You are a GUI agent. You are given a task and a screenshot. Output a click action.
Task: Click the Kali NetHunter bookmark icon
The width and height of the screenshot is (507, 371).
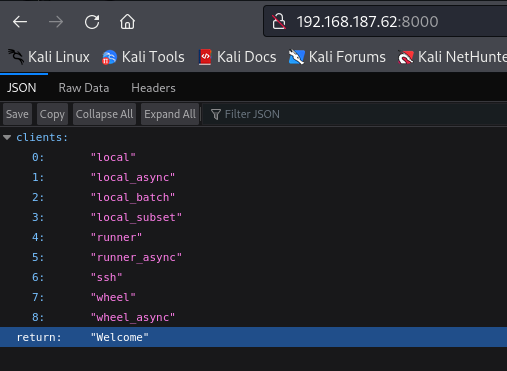coord(406,57)
